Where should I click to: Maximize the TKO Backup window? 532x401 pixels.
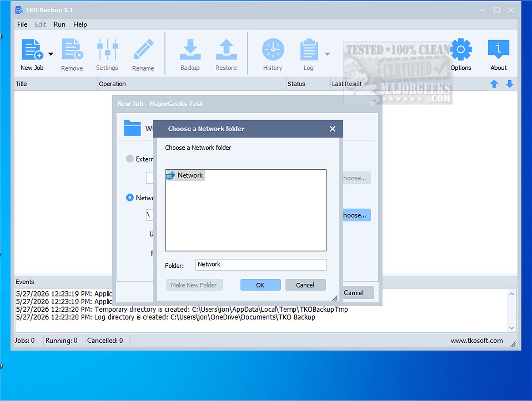tap(497, 10)
